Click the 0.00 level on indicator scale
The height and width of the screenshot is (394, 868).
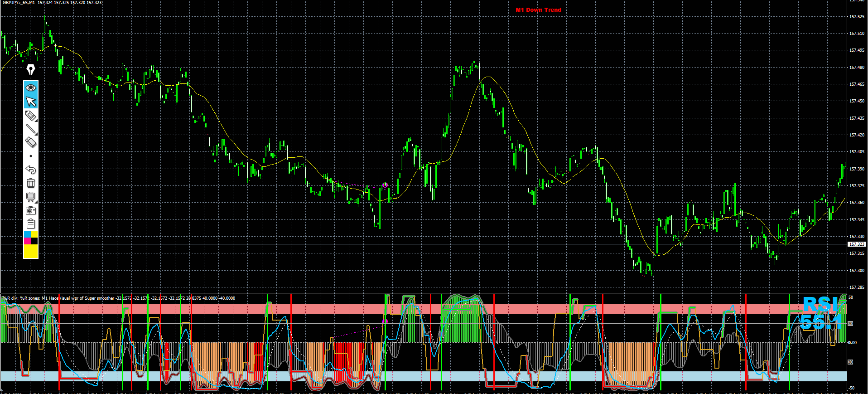click(853, 343)
